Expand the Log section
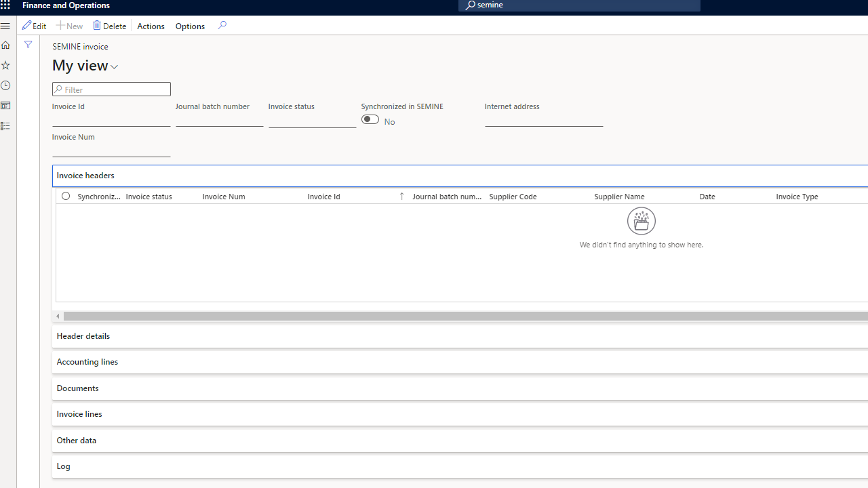The height and width of the screenshot is (488, 868). (x=460, y=466)
